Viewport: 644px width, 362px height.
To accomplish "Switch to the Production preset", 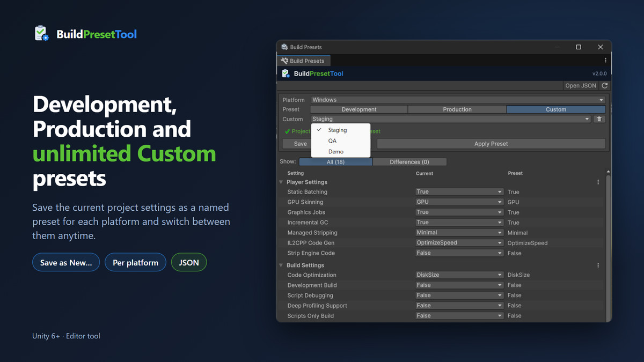I will tap(457, 109).
